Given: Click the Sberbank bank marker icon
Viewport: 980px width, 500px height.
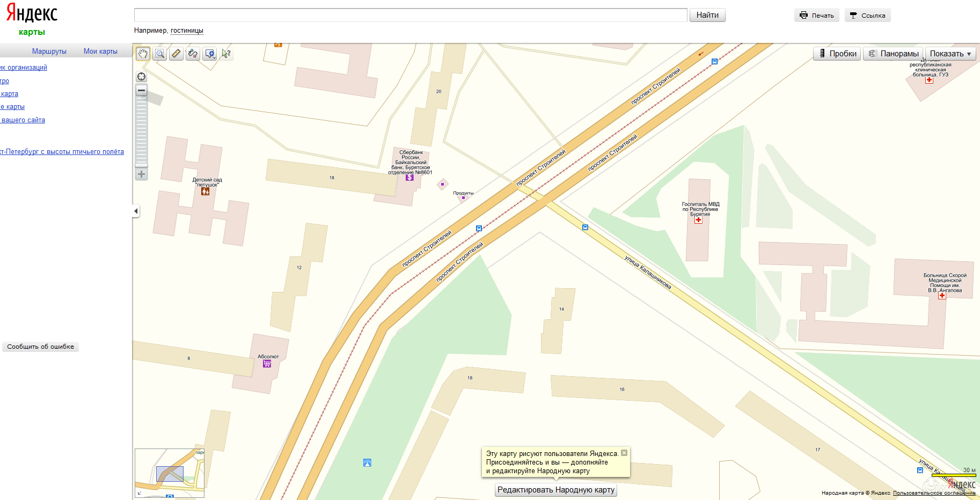Looking at the screenshot, I should (409, 177).
